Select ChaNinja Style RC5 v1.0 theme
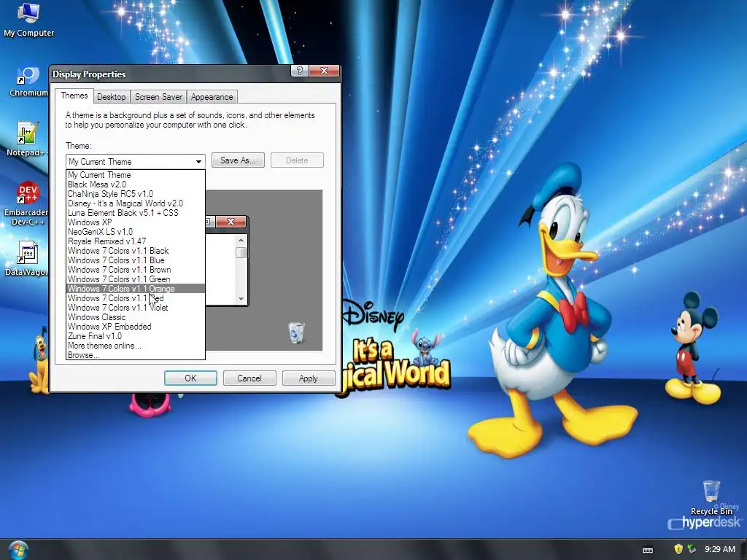The width and height of the screenshot is (747, 560). tap(135, 194)
